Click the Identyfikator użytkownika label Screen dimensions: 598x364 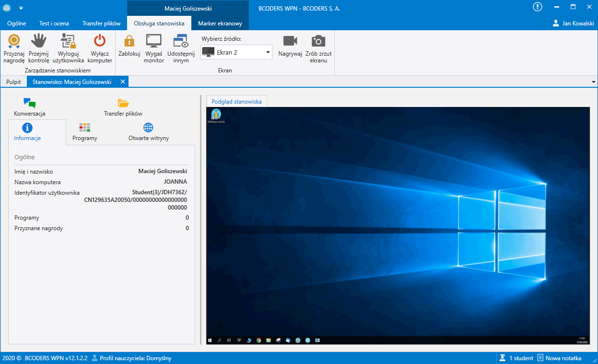pos(47,193)
